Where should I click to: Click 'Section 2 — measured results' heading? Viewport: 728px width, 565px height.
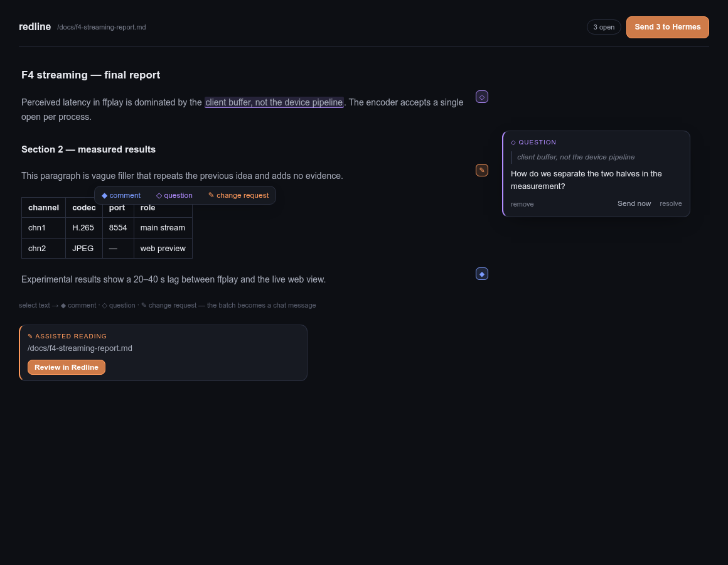pos(88,149)
